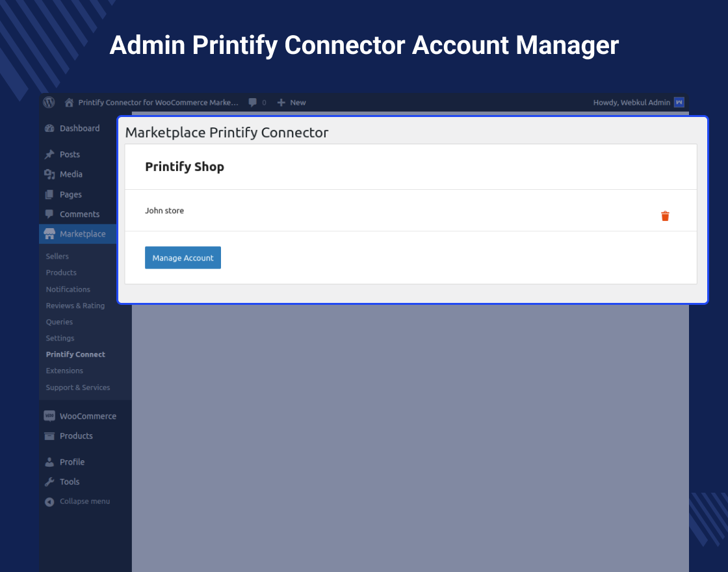
Task: Click the John store shop name
Action: tap(164, 211)
